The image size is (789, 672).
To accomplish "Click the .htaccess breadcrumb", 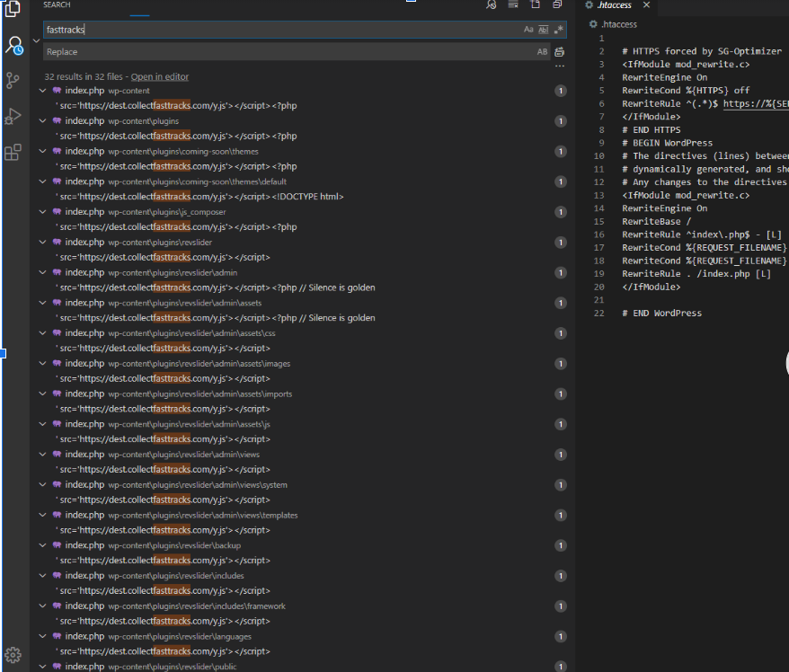I will tap(614, 24).
